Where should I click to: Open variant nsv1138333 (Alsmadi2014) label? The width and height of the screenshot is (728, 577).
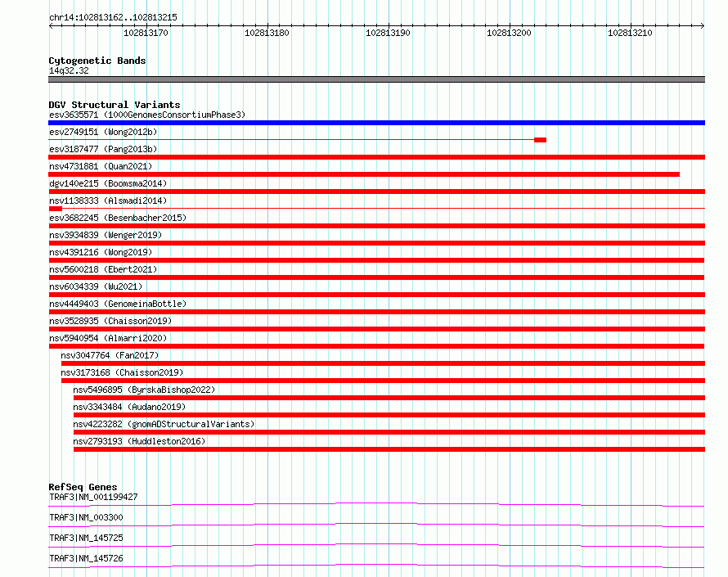tap(108, 201)
